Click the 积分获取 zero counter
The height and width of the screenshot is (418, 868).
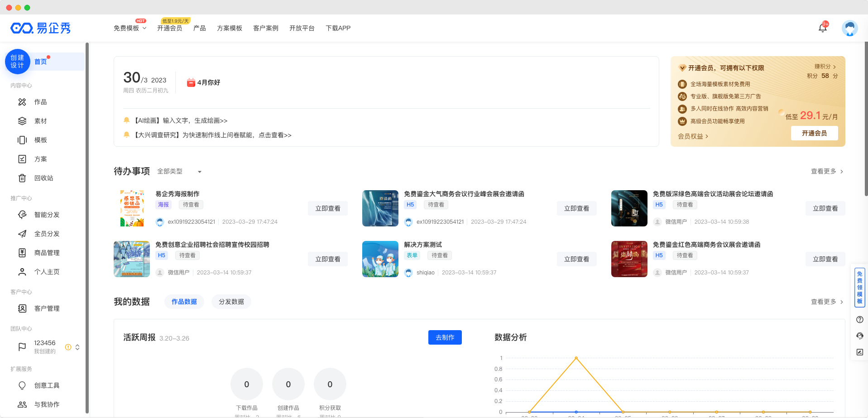330,384
